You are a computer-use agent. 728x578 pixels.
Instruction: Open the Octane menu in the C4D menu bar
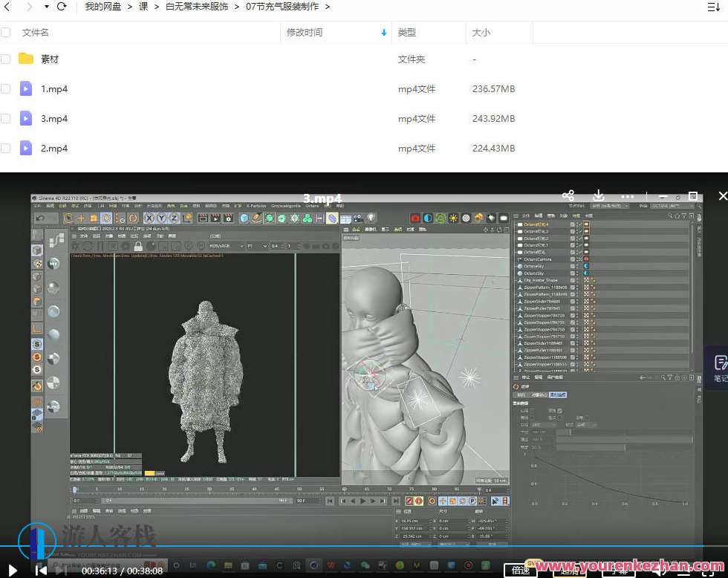(312, 206)
